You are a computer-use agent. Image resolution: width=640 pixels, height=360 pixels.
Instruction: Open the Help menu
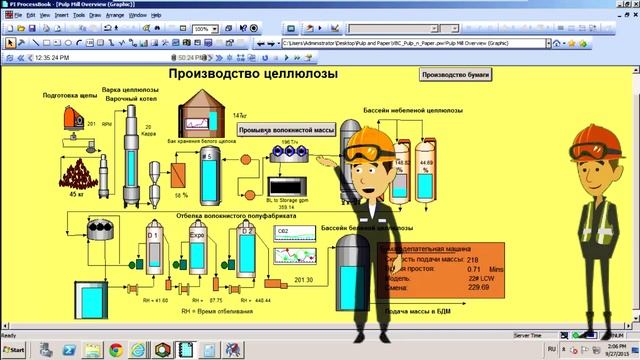156,15
